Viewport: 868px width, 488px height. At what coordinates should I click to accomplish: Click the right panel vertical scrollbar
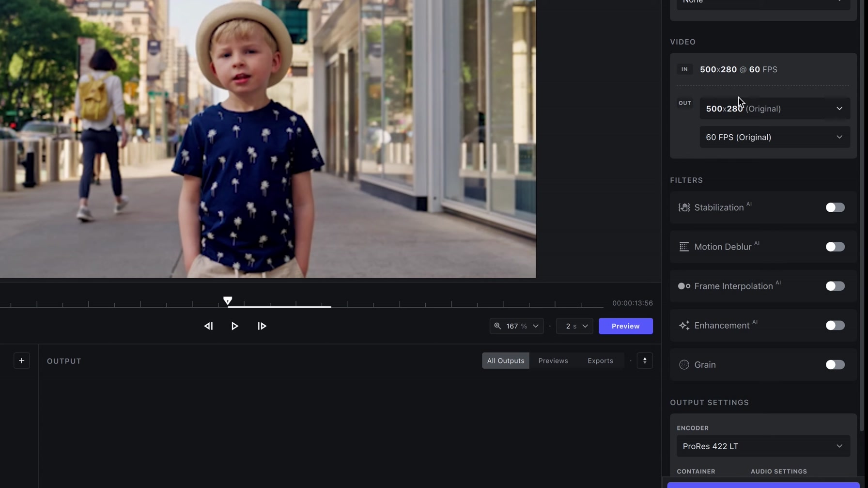(x=861, y=216)
